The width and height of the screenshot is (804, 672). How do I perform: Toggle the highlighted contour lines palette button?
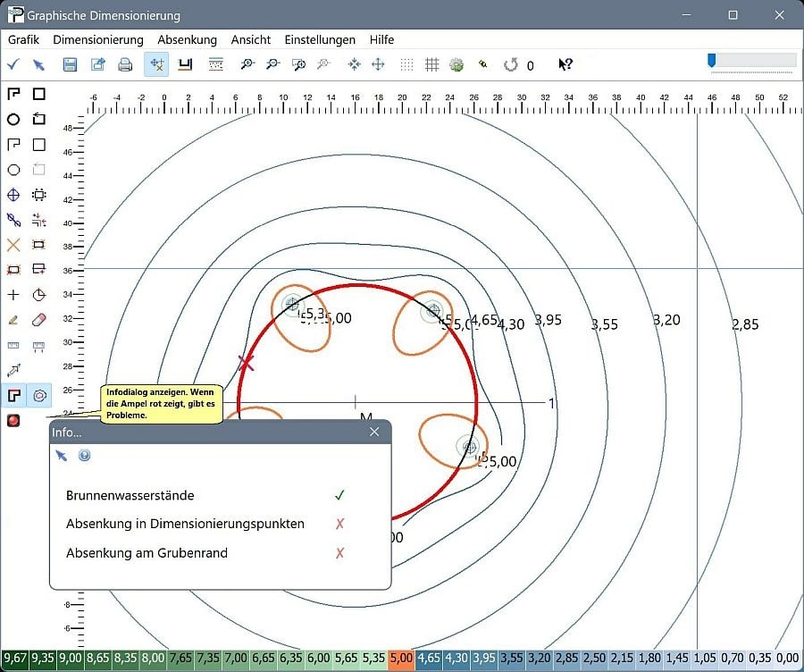[39, 395]
